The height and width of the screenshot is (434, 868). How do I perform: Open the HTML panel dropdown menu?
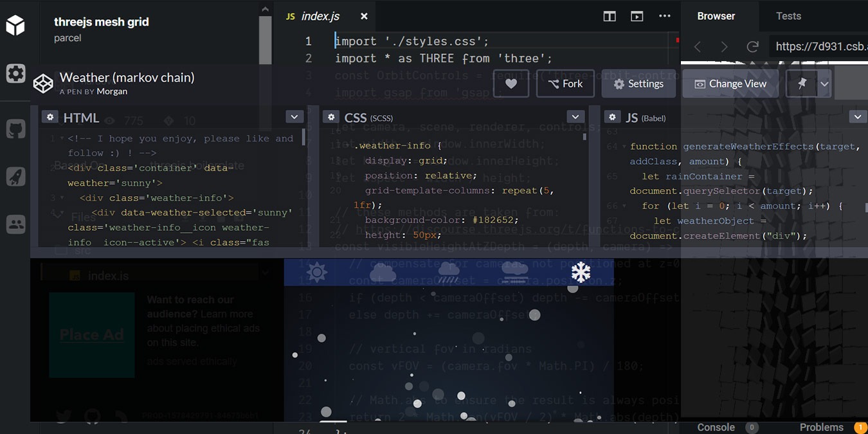point(294,116)
